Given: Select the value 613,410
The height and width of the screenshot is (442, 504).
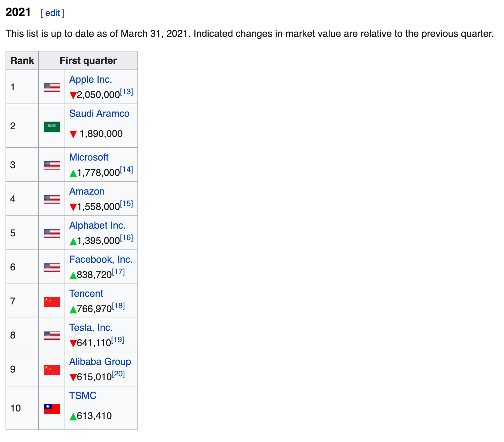Looking at the screenshot, I should (x=94, y=416).
